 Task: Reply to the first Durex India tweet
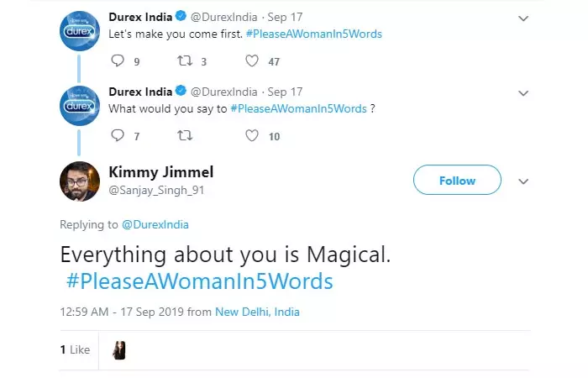118,61
